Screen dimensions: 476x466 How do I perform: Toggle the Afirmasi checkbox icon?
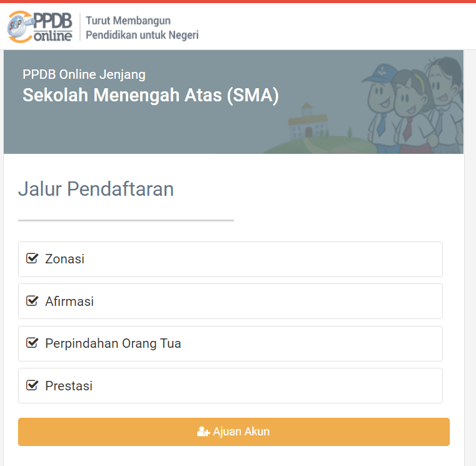click(32, 301)
